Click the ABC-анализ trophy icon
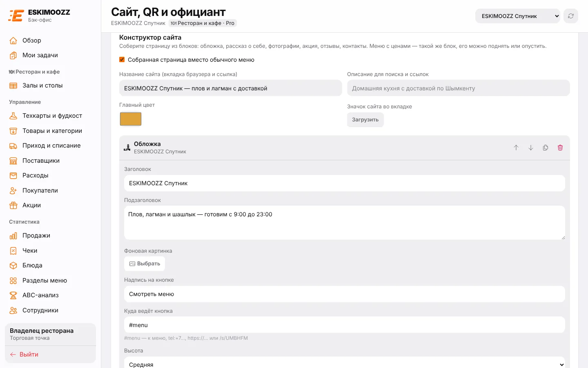Image resolution: width=588 pixels, height=368 pixels. tap(13, 295)
